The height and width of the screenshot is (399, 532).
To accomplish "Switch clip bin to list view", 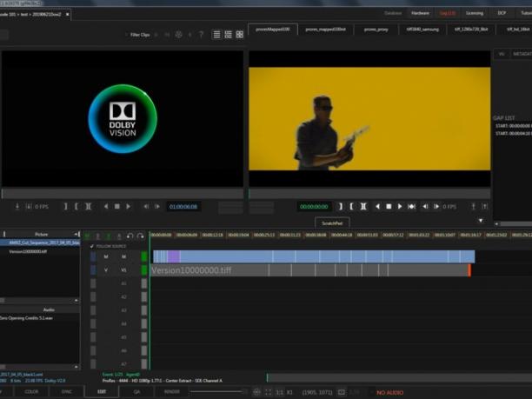I will (x=216, y=35).
